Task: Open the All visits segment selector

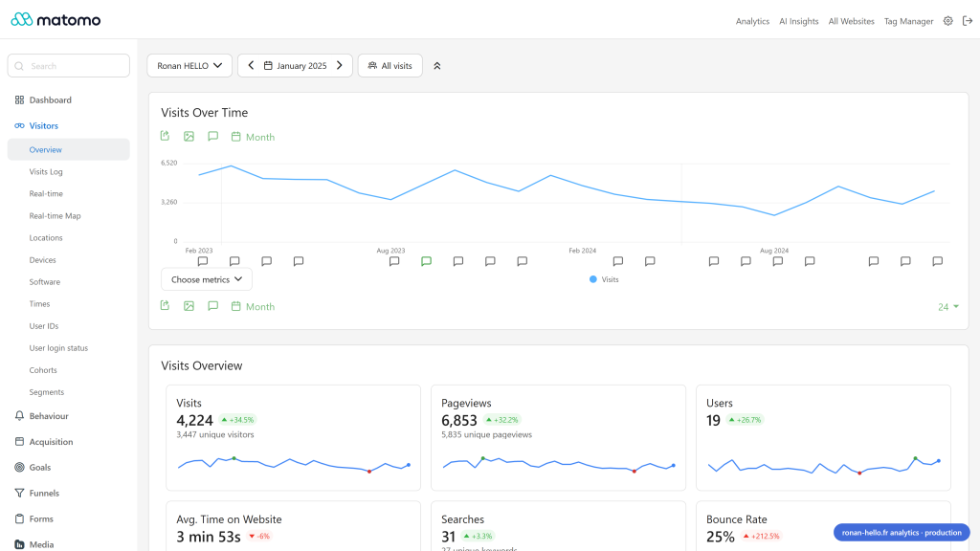Action: click(390, 66)
